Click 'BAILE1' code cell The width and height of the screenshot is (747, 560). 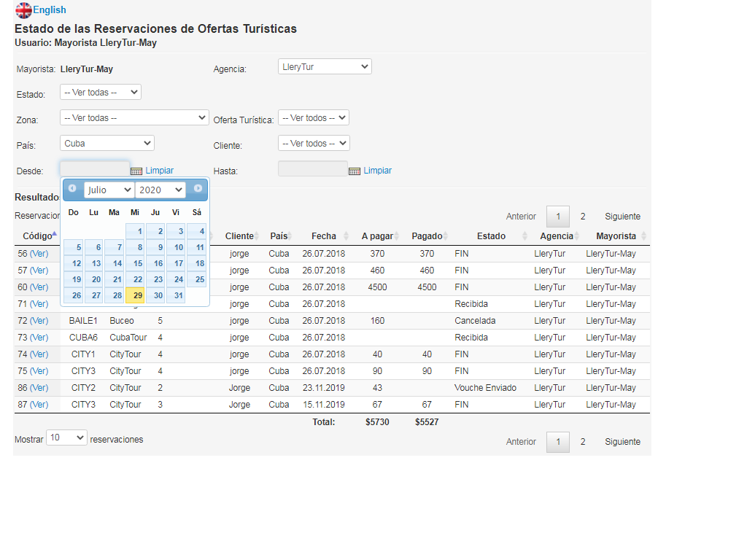(x=83, y=321)
